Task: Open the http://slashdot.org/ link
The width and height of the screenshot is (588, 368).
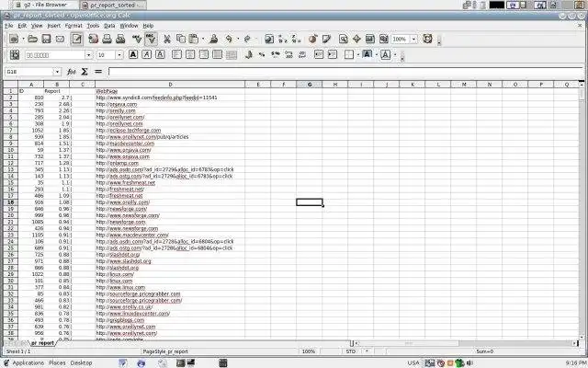Action: 118,255
